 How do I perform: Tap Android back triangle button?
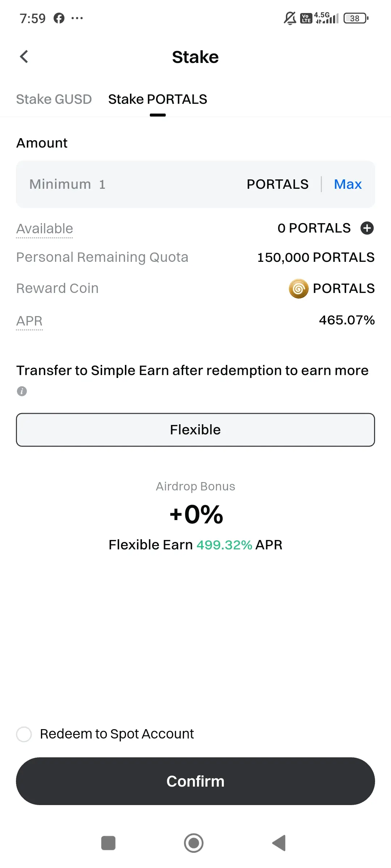click(x=279, y=843)
